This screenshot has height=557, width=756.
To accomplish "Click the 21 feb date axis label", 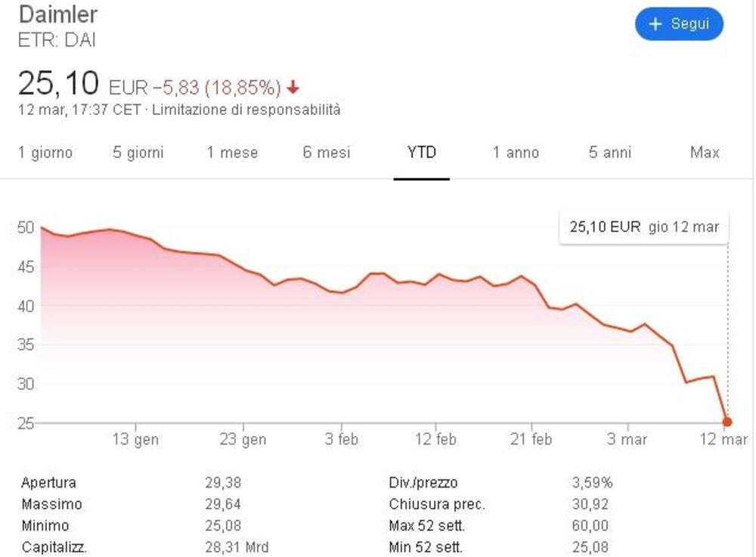I will click(x=531, y=440).
